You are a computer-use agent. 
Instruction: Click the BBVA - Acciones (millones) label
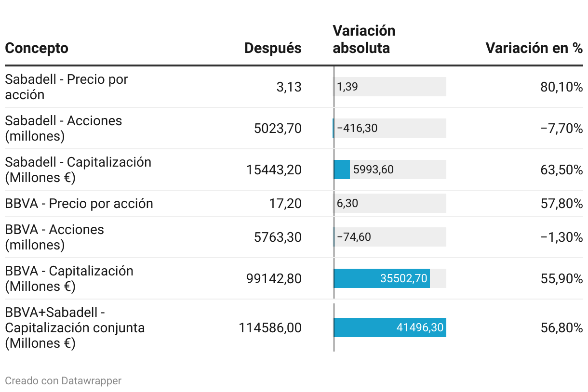(54, 237)
